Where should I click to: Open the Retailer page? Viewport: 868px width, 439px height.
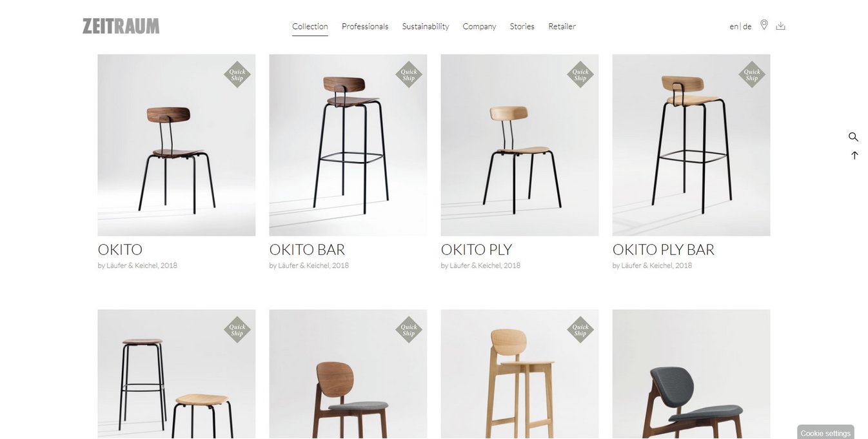click(x=562, y=26)
